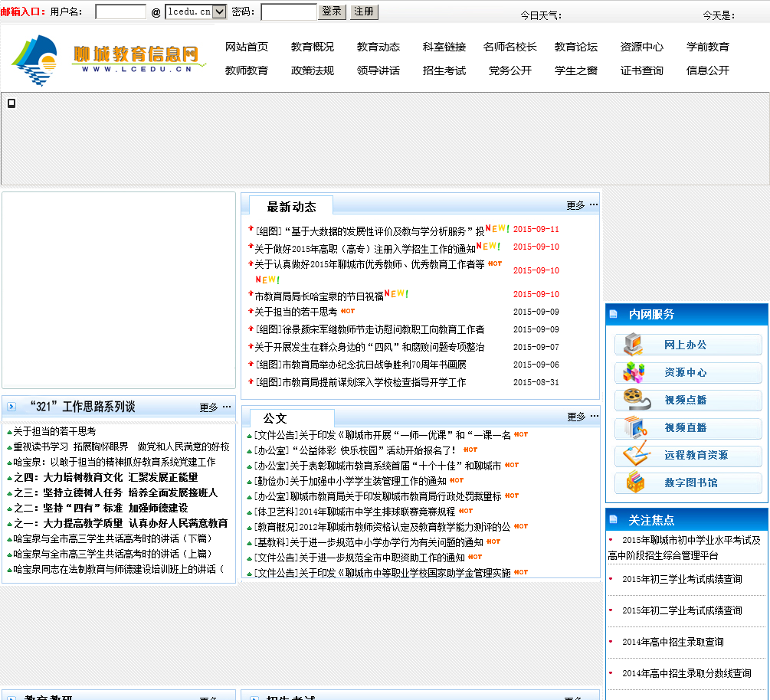Open 2015年初三学业考试成绩查询 link
Screen dimensions: 770x700
(682, 579)
